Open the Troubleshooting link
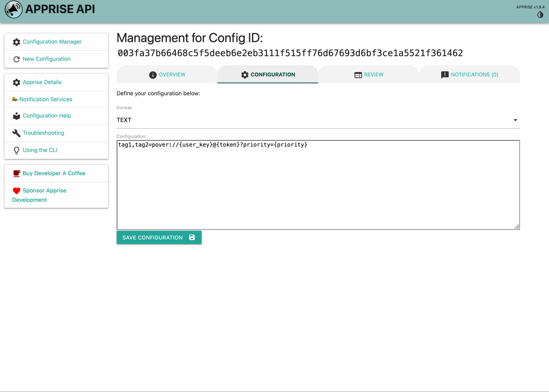The image size is (549, 392). 44,133
